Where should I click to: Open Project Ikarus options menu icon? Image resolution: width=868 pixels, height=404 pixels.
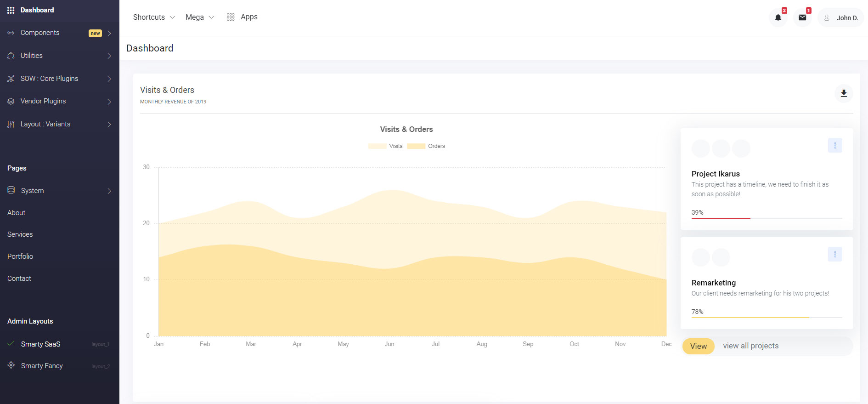coord(835,146)
